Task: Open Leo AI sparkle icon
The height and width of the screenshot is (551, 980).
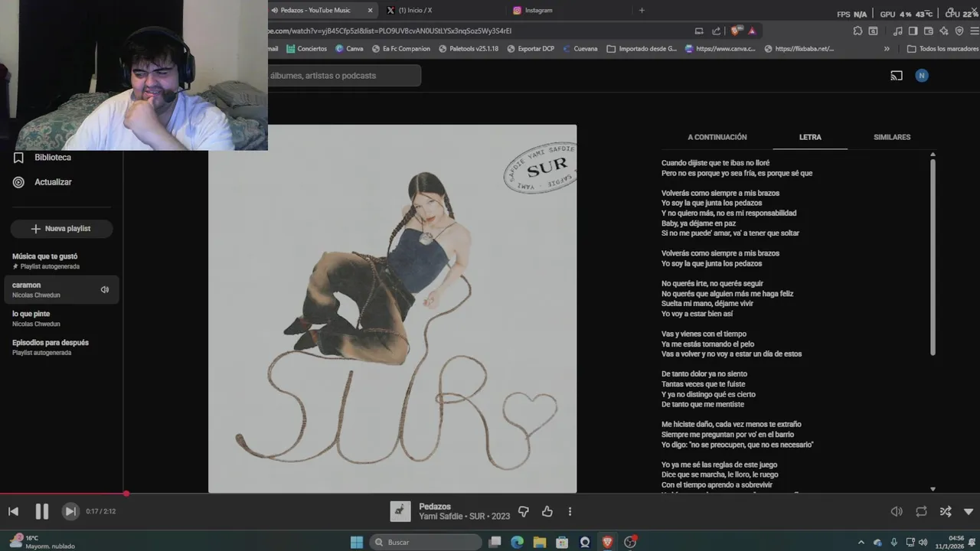Action: click(944, 31)
